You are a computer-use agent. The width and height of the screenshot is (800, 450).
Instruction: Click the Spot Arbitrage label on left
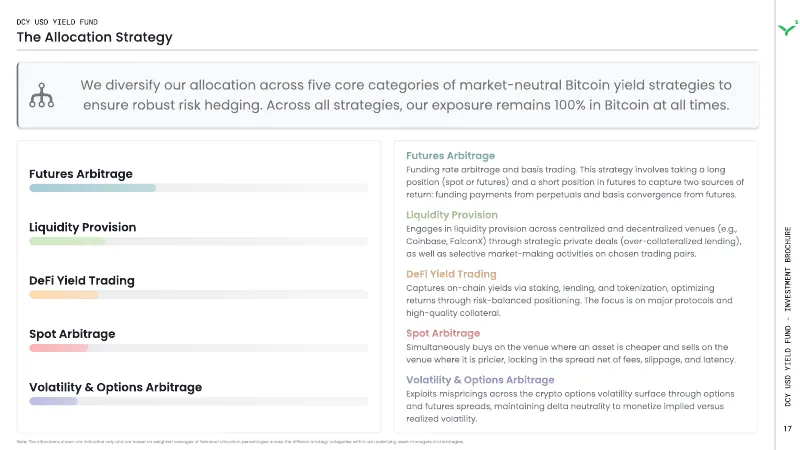click(x=72, y=334)
